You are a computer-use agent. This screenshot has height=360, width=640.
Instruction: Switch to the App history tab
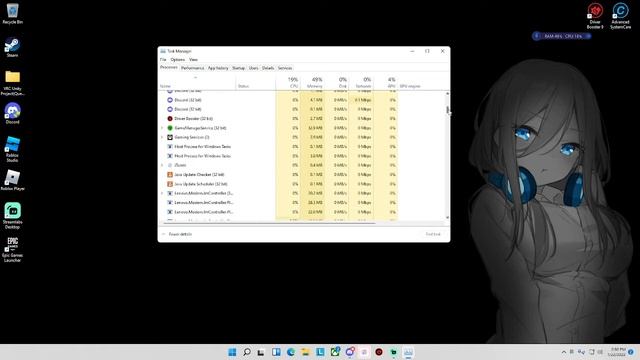[218, 68]
